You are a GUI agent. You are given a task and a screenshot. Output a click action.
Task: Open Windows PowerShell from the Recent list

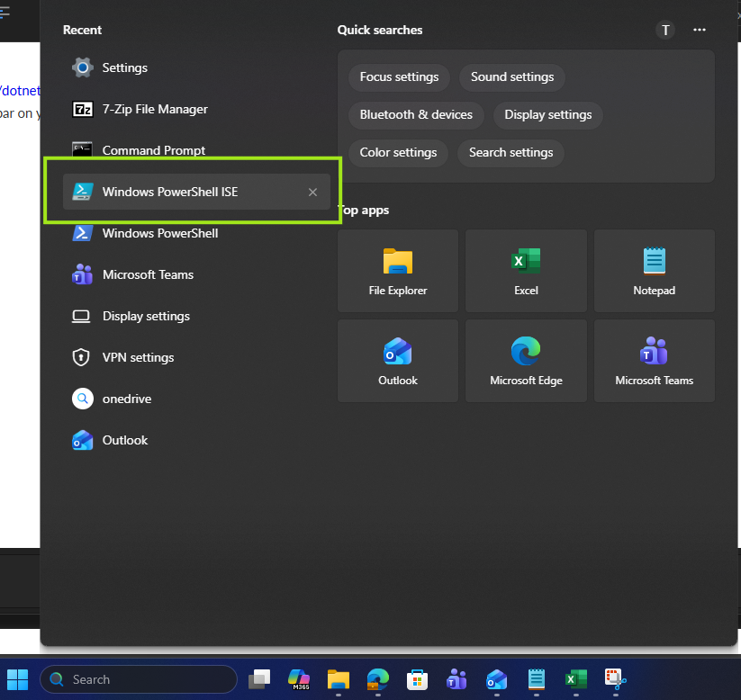click(x=159, y=233)
